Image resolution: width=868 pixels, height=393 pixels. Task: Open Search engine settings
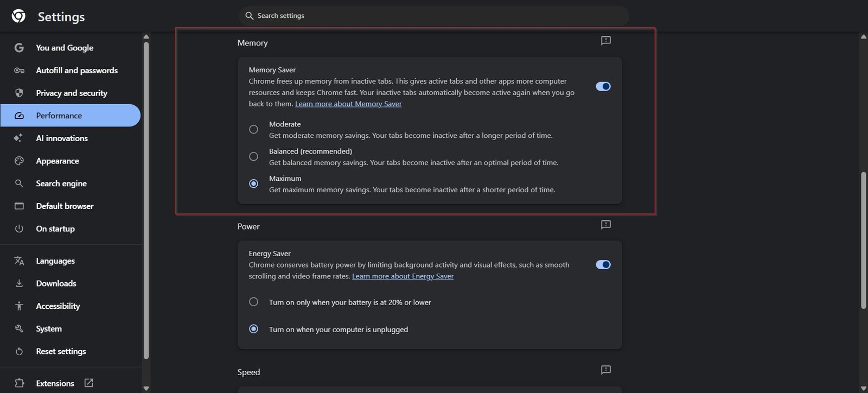[x=71, y=183]
